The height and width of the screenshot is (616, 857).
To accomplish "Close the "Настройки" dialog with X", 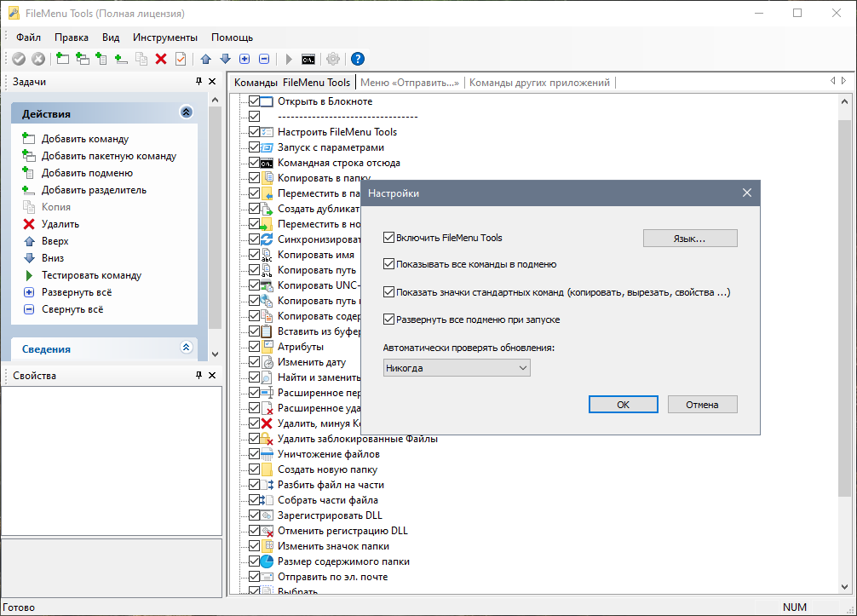I will click(746, 193).
